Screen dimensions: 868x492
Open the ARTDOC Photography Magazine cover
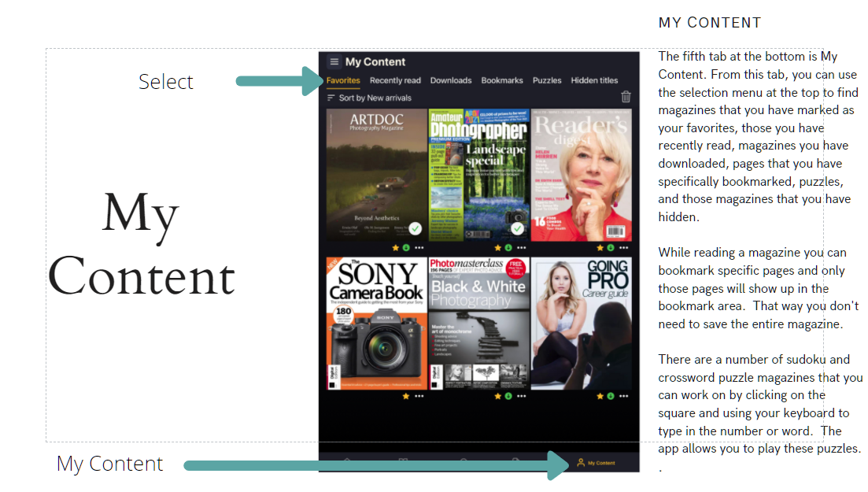[x=376, y=175]
